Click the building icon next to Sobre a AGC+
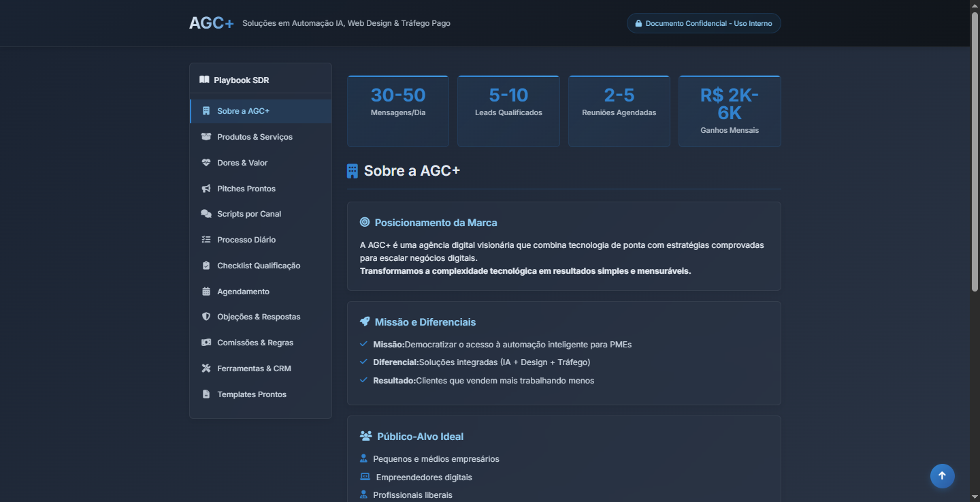The width and height of the screenshot is (980, 502). click(206, 110)
